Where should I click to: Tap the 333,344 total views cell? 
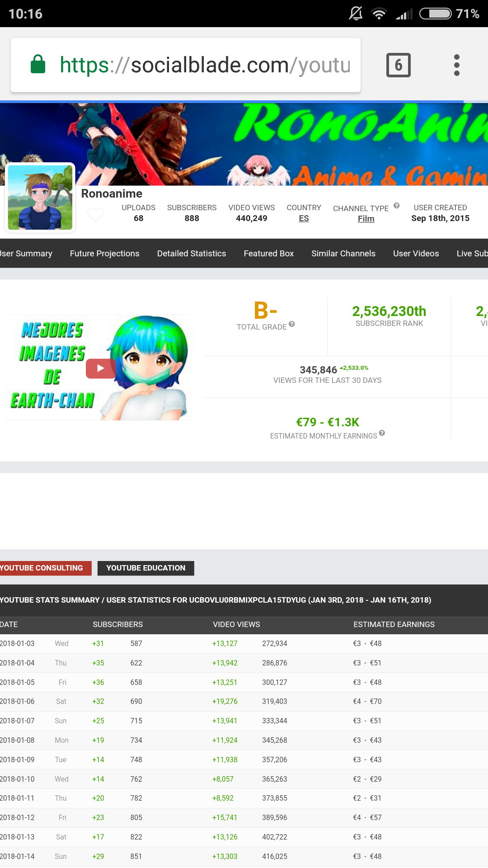(275, 721)
